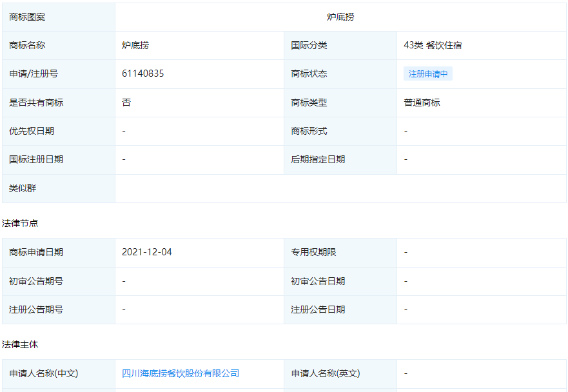Click the 国标注册日期 label

click(36, 159)
